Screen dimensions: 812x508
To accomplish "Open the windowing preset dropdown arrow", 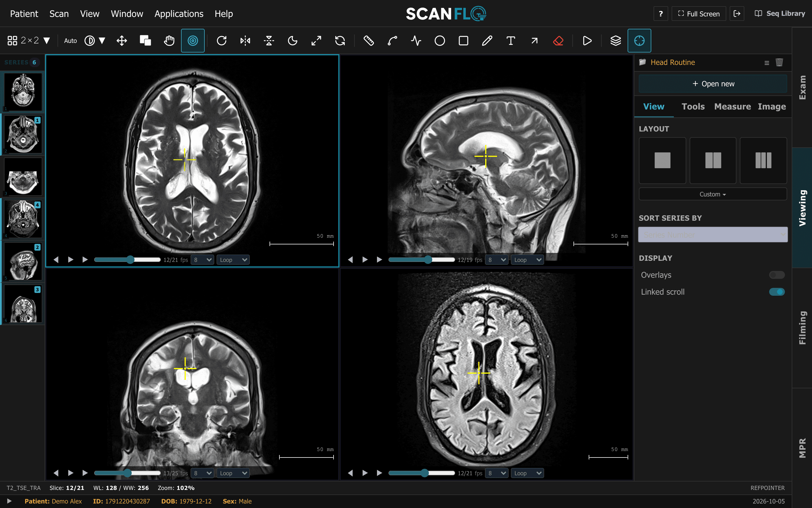I will click(102, 41).
